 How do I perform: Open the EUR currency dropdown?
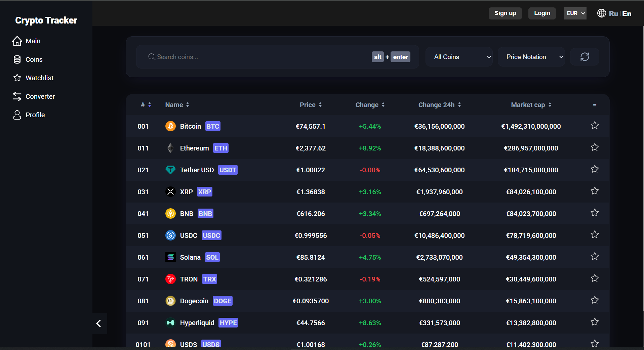[575, 13]
